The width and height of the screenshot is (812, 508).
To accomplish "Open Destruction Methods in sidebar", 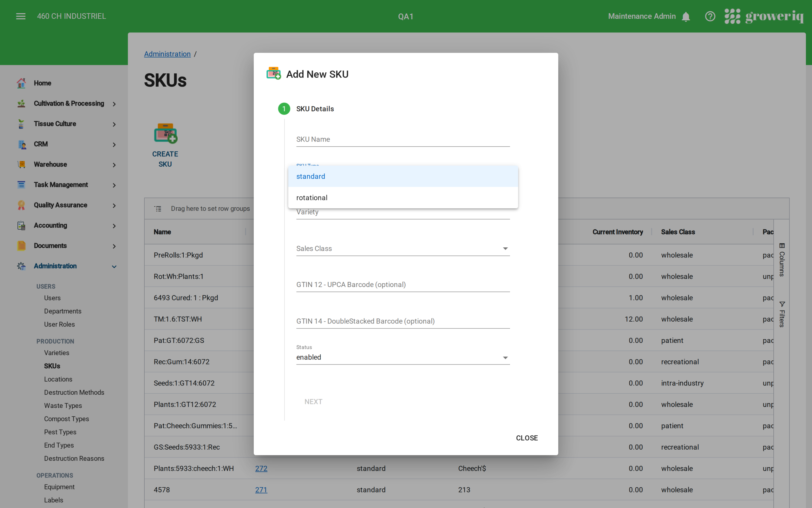I will [74, 392].
